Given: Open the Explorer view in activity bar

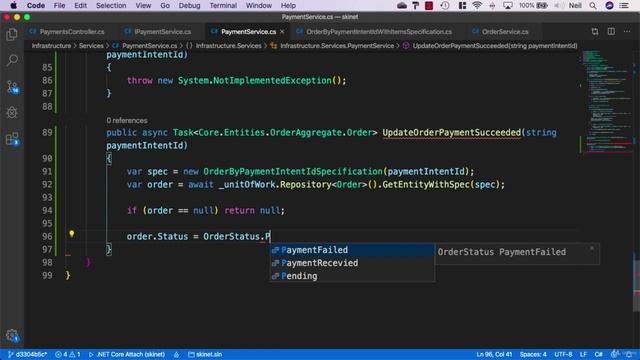Looking at the screenshot, I should tap(12, 35).
